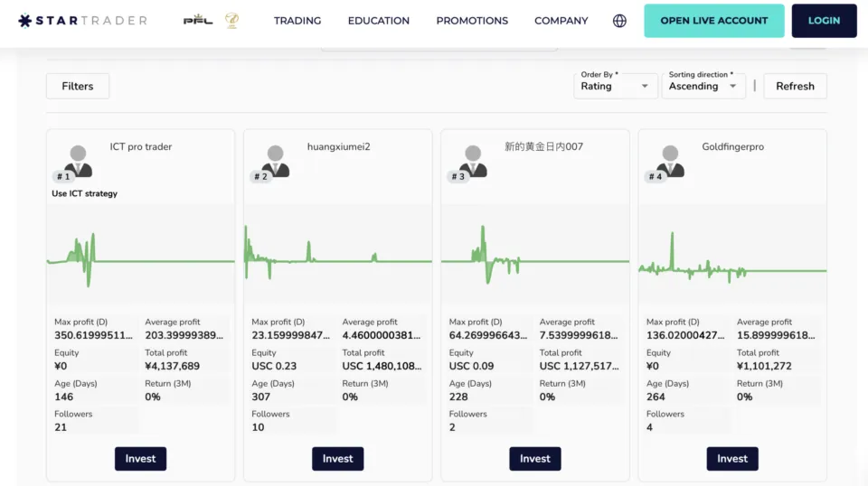Click the PFL partner logo
The height and width of the screenshot is (486, 868).
(197, 21)
